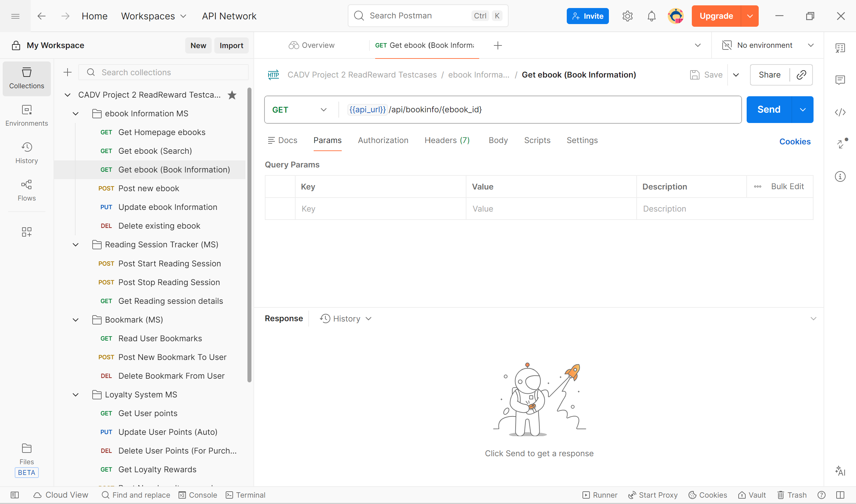The width and height of the screenshot is (856, 504).
Task: Toggle sidebar icon in status bar
Action: click(x=15, y=495)
